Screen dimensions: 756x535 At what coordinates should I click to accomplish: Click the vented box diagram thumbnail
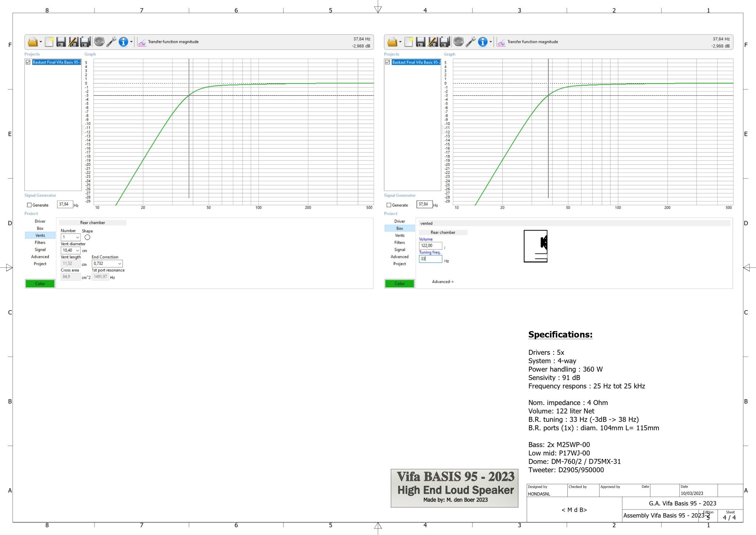coord(536,246)
